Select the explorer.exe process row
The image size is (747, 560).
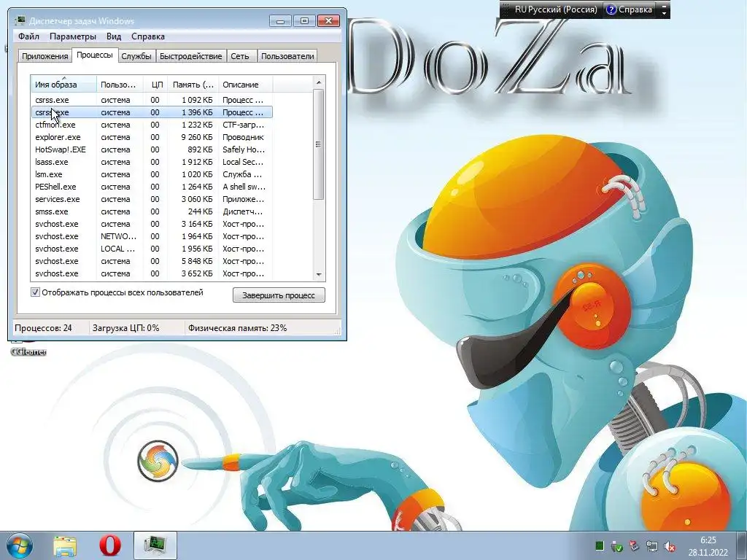pos(152,137)
